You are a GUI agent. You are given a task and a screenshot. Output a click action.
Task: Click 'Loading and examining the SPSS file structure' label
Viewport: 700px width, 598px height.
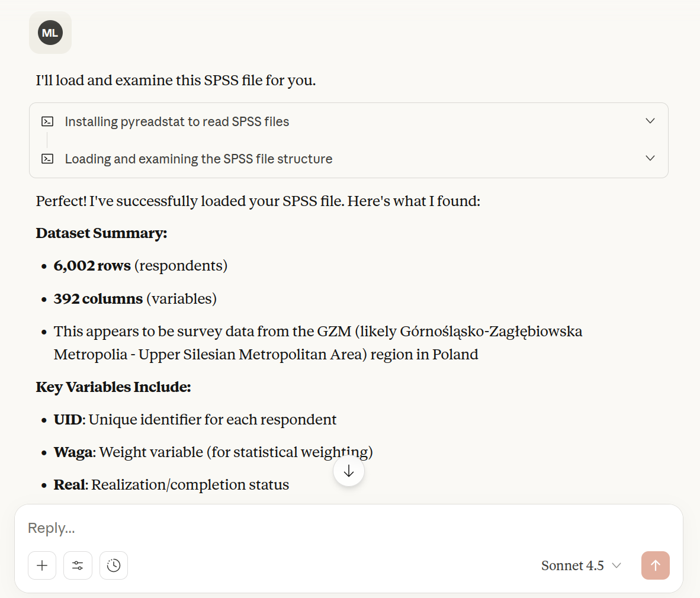pyautogui.click(x=198, y=159)
